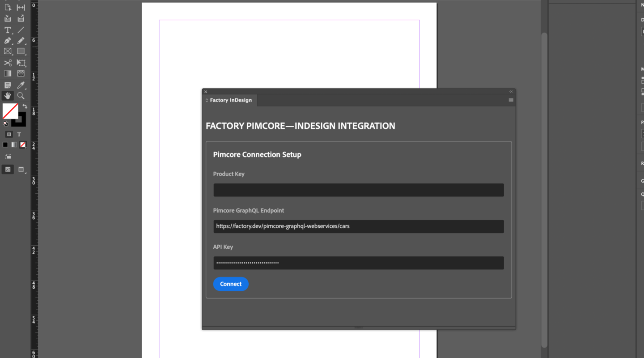The width and height of the screenshot is (644, 358).
Task: Click the 'Product Key' label
Action: [x=229, y=174]
